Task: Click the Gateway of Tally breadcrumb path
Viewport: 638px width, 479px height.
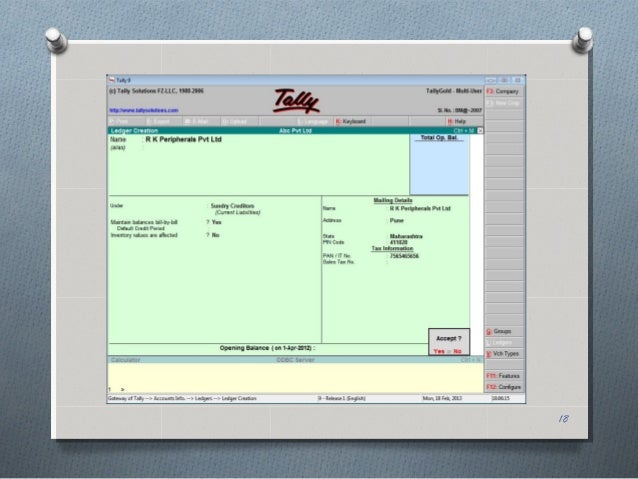Action: tap(182, 398)
